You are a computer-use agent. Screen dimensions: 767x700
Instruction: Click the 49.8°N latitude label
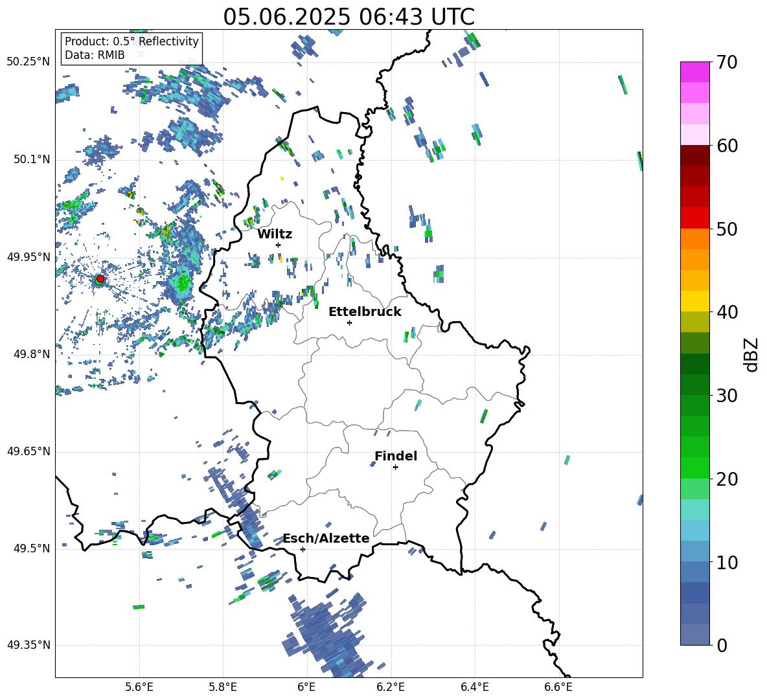pos(32,354)
